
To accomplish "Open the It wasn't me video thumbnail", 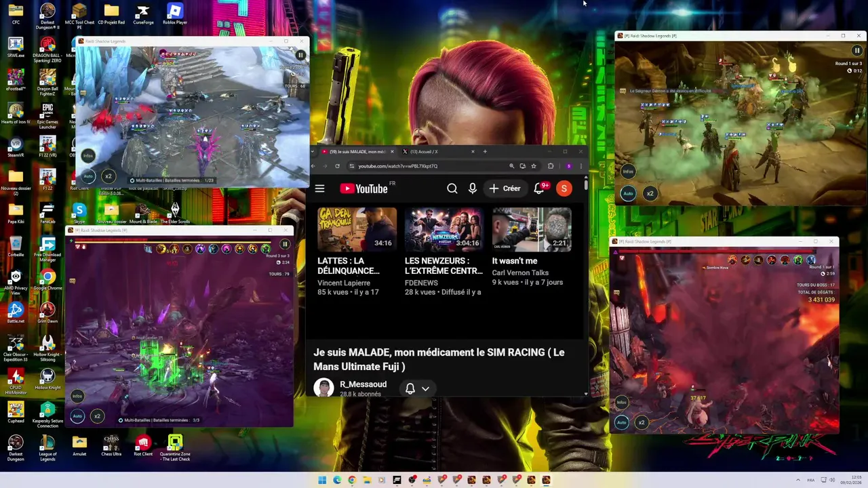I will pos(532,230).
